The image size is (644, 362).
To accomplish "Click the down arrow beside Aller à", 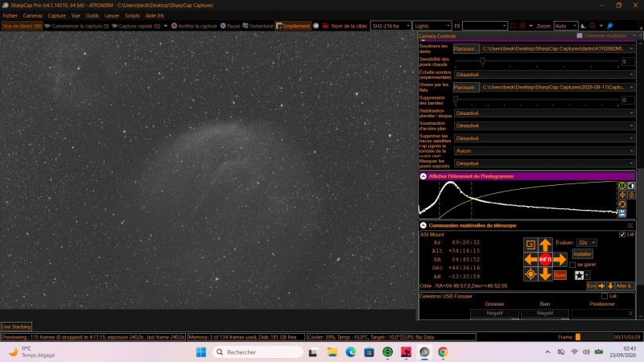I will (x=610, y=286).
